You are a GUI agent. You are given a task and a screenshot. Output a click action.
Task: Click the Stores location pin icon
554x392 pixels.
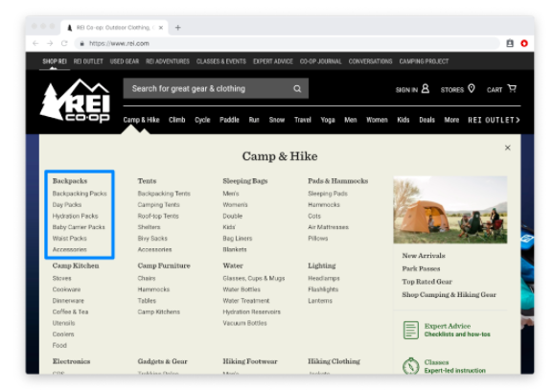coord(472,88)
